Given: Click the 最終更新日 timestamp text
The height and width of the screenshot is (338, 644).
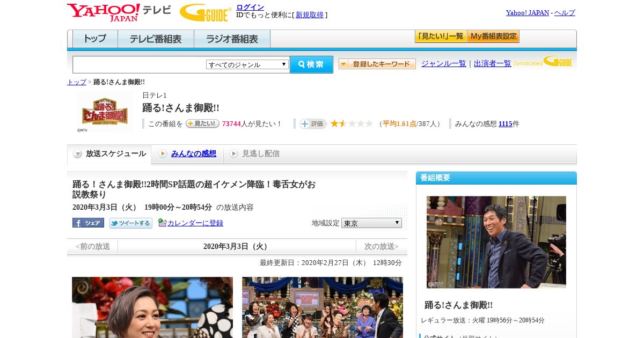Looking at the screenshot, I should point(331,263).
